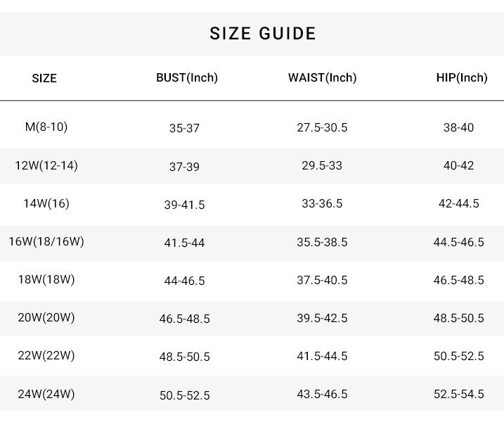The image size is (504, 422).
Task: Click waist value 29.5-33 for 12W
Action: tap(322, 165)
